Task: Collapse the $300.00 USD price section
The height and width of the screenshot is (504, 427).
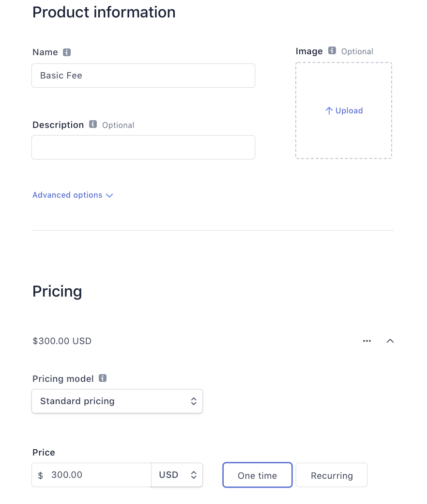Action: coord(390,341)
